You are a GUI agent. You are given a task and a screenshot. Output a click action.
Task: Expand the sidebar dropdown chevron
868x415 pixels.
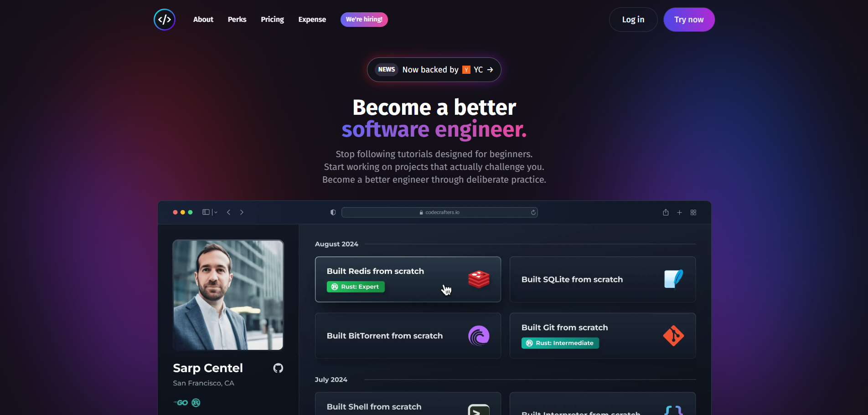click(x=216, y=212)
